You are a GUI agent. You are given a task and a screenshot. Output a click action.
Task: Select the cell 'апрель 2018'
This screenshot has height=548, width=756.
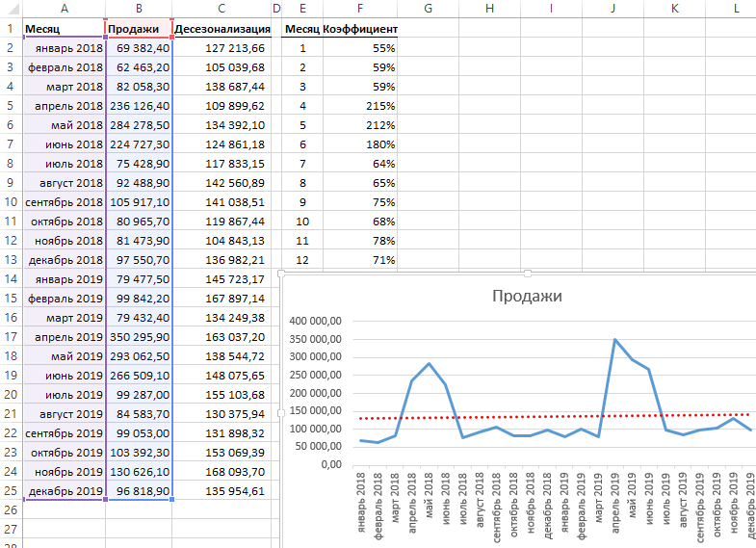(63, 106)
